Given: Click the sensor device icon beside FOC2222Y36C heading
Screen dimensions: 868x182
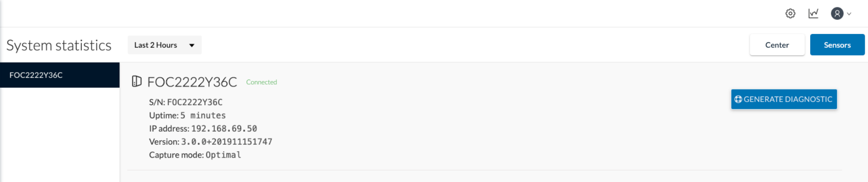Looking at the screenshot, I should (136, 81).
